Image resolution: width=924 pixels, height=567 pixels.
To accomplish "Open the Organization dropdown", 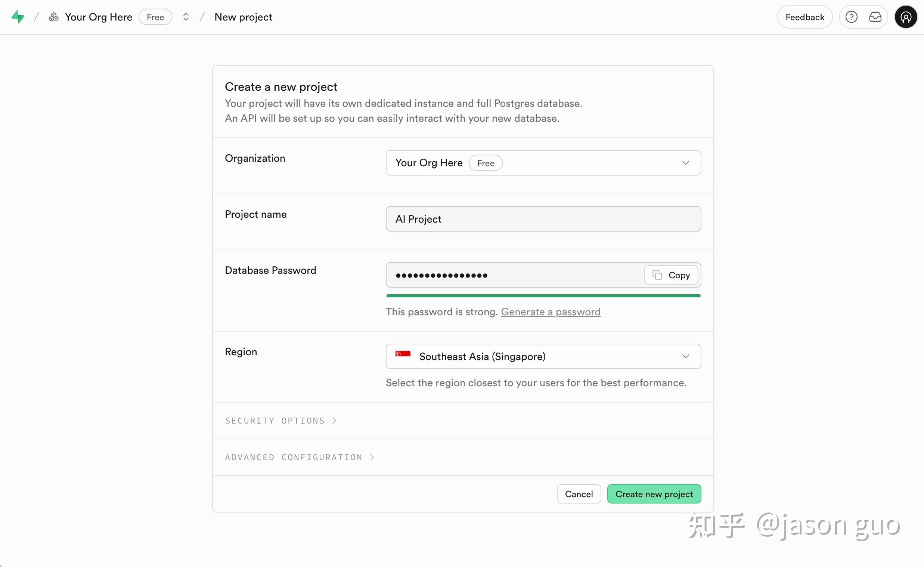I will pyautogui.click(x=543, y=163).
